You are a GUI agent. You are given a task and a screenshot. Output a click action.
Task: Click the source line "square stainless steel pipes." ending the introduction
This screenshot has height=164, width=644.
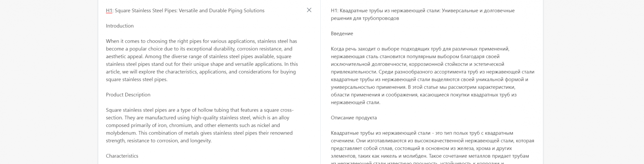pos(137,80)
